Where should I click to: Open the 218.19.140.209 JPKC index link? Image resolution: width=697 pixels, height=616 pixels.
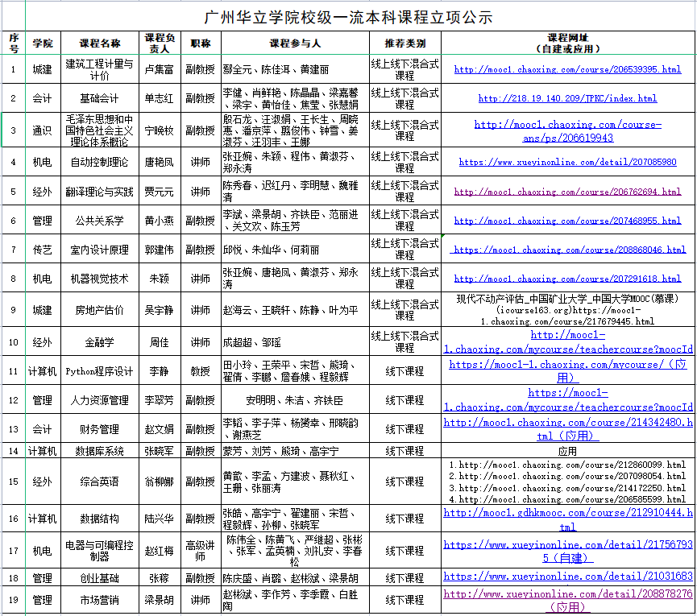coord(567,99)
